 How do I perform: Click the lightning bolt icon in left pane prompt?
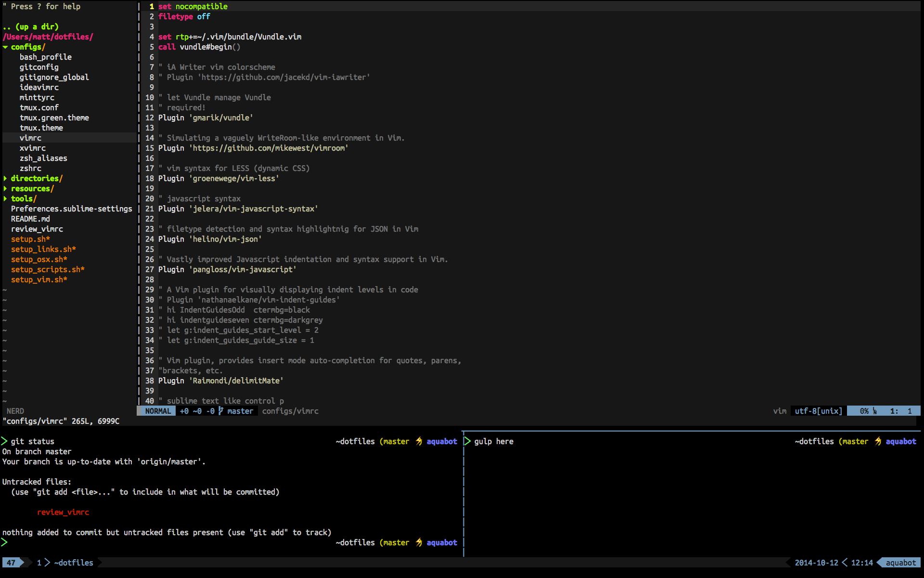[419, 441]
